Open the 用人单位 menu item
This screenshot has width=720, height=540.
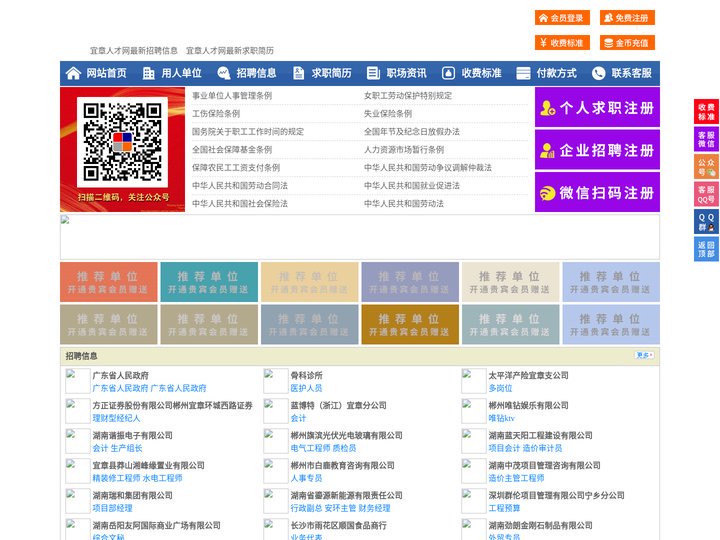click(181, 73)
